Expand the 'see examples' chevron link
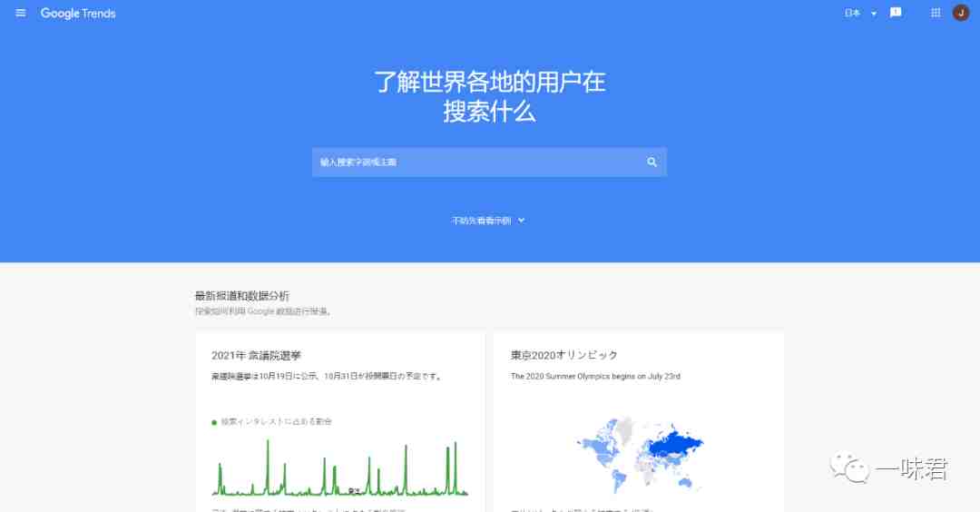980x512 pixels. click(489, 221)
